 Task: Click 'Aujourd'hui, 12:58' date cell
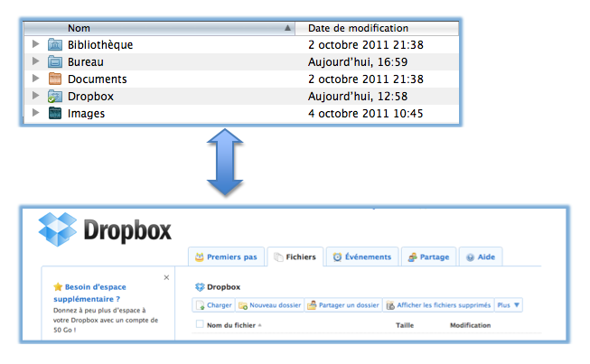pyautogui.click(x=358, y=97)
